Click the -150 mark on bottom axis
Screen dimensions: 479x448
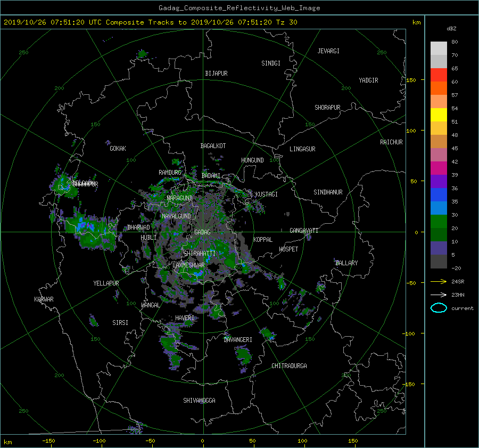tap(48, 441)
